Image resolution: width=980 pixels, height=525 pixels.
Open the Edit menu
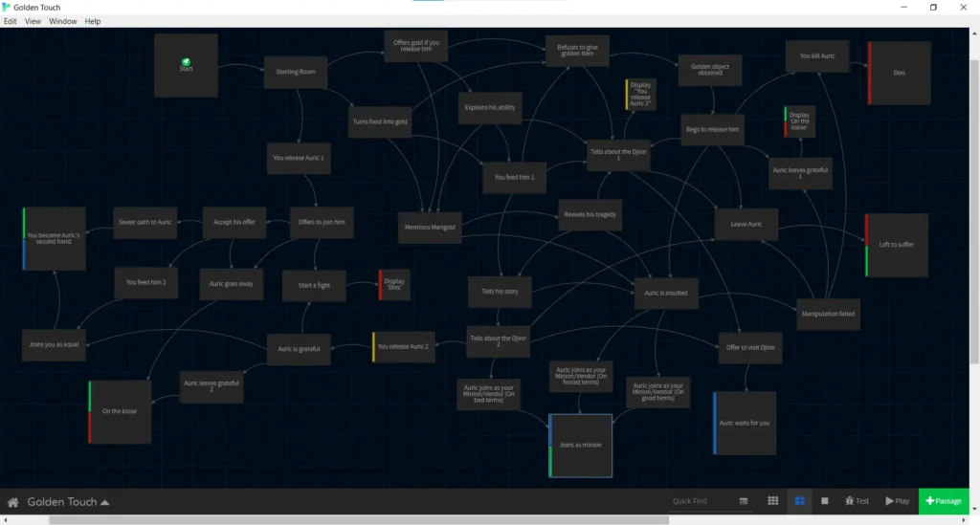click(x=10, y=21)
